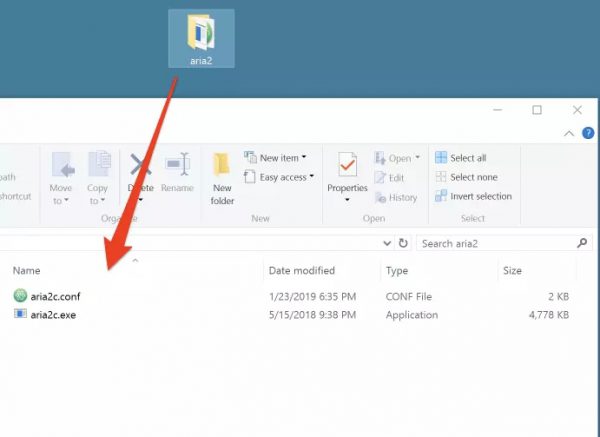The height and width of the screenshot is (437, 600).
Task: Click the Application type cell
Action: [412, 315]
